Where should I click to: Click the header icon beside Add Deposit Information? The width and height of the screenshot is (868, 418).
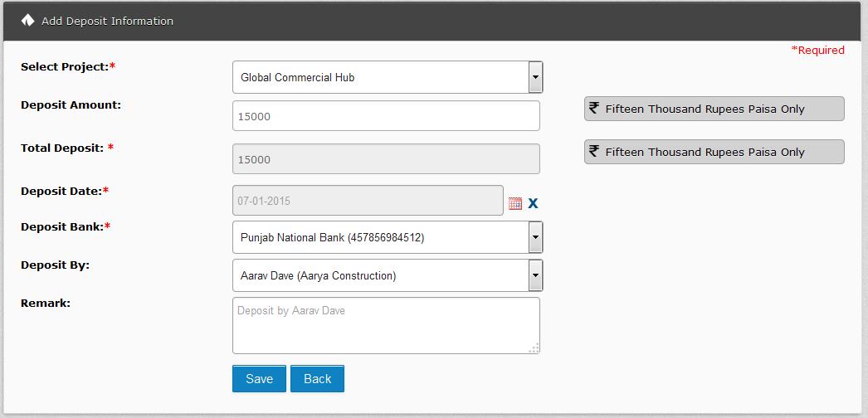pos(27,21)
